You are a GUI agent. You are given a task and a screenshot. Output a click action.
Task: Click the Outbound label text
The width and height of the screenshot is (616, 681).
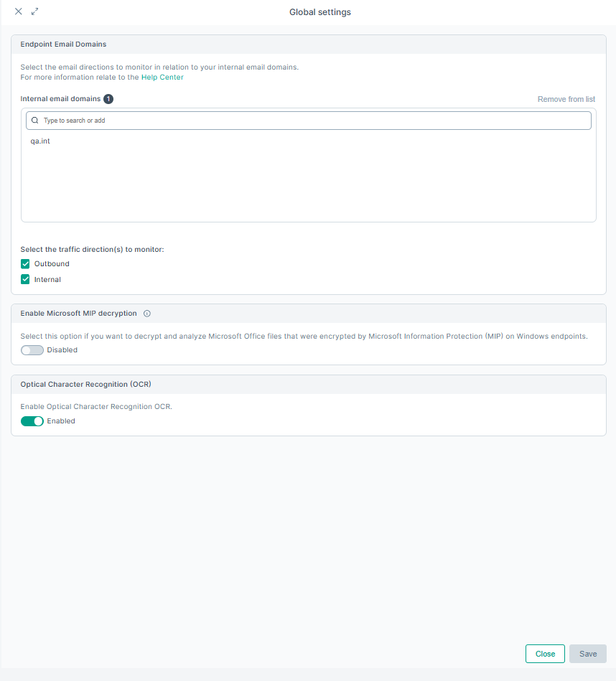(x=52, y=263)
